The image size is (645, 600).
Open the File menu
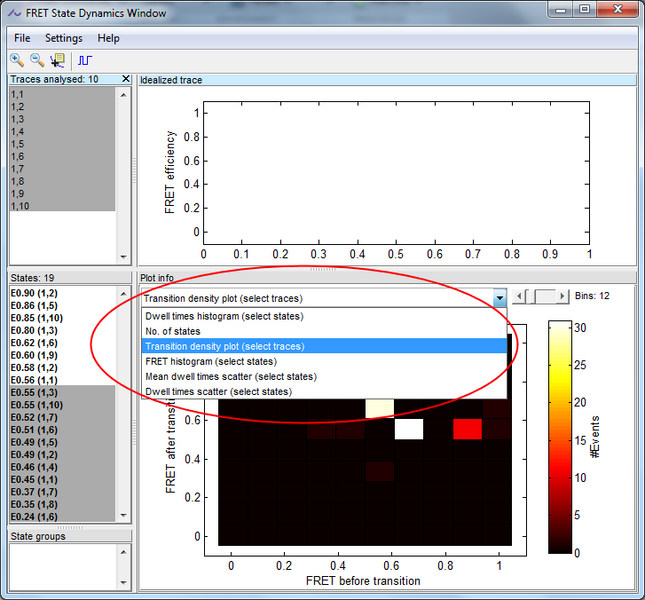click(x=22, y=38)
